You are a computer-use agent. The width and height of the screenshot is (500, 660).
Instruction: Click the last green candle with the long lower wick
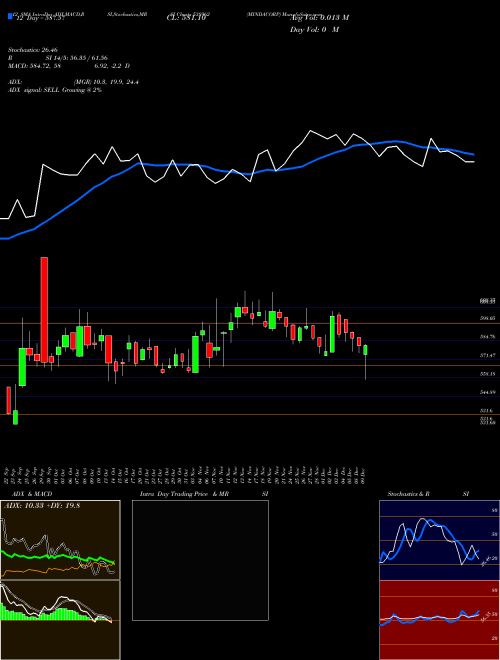click(x=365, y=361)
